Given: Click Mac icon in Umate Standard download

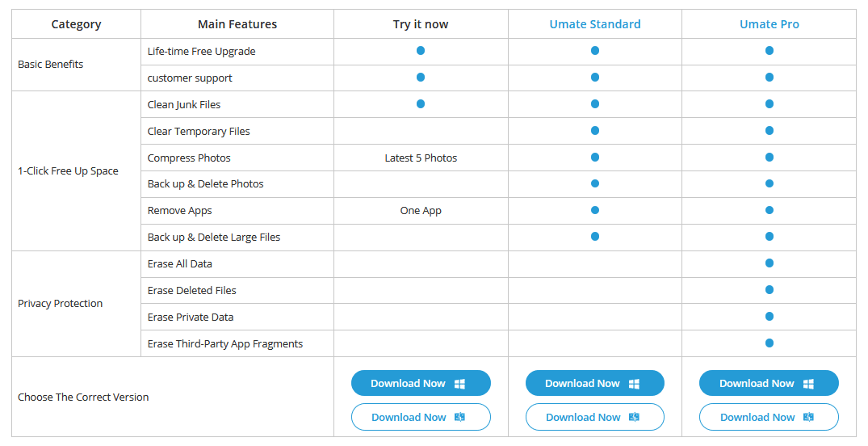Looking at the screenshot, I should click(634, 417).
